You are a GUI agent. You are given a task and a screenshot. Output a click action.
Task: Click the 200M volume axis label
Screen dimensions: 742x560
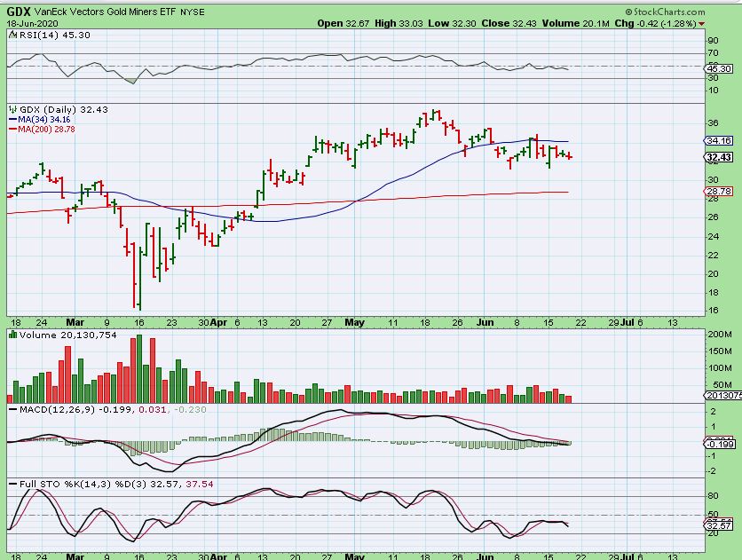point(720,335)
